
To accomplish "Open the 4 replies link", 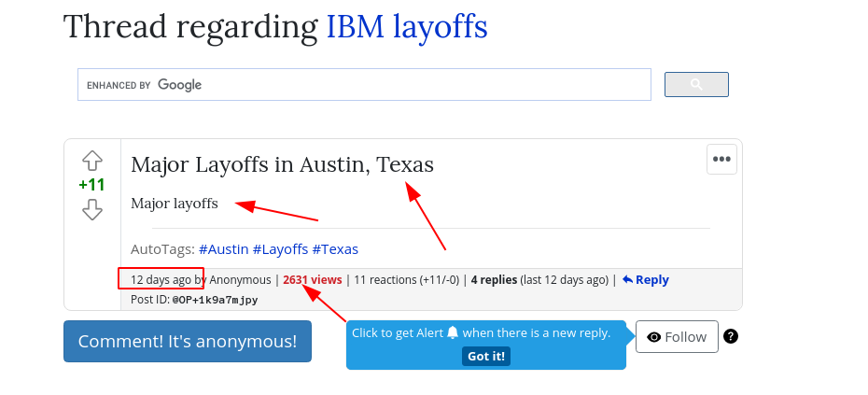I will pos(494,279).
